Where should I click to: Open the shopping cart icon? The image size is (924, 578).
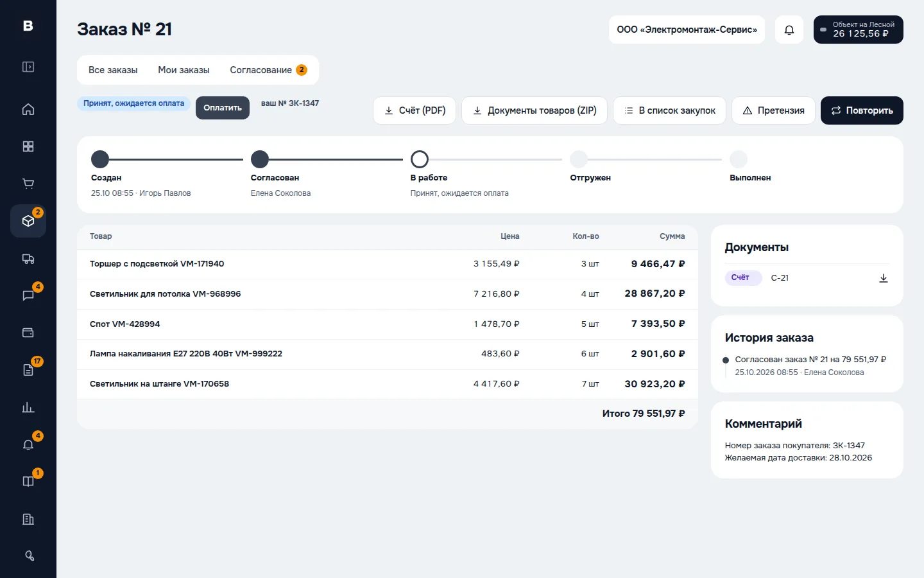coord(28,184)
